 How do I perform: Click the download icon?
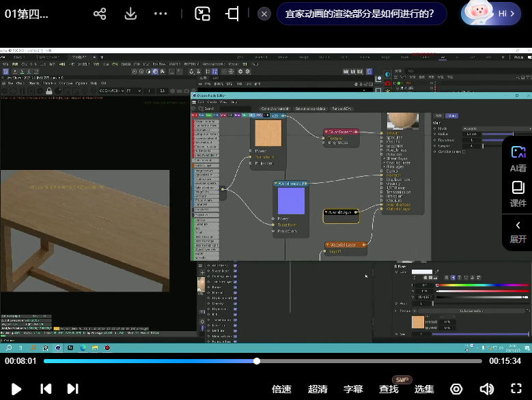(130, 14)
